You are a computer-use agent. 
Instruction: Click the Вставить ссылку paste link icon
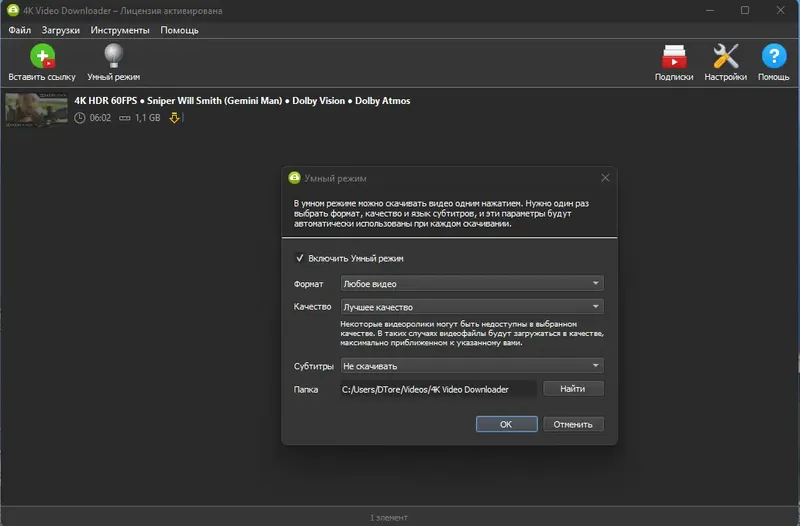42,56
